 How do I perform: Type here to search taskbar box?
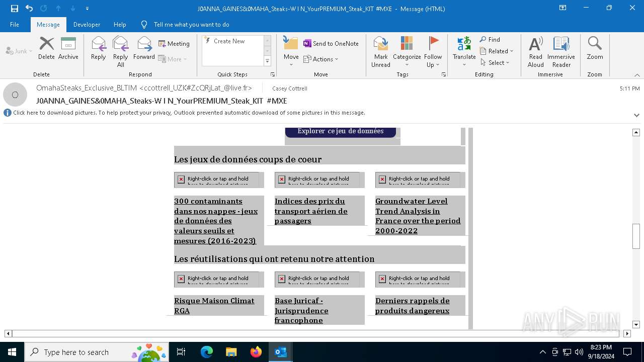point(96,352)
